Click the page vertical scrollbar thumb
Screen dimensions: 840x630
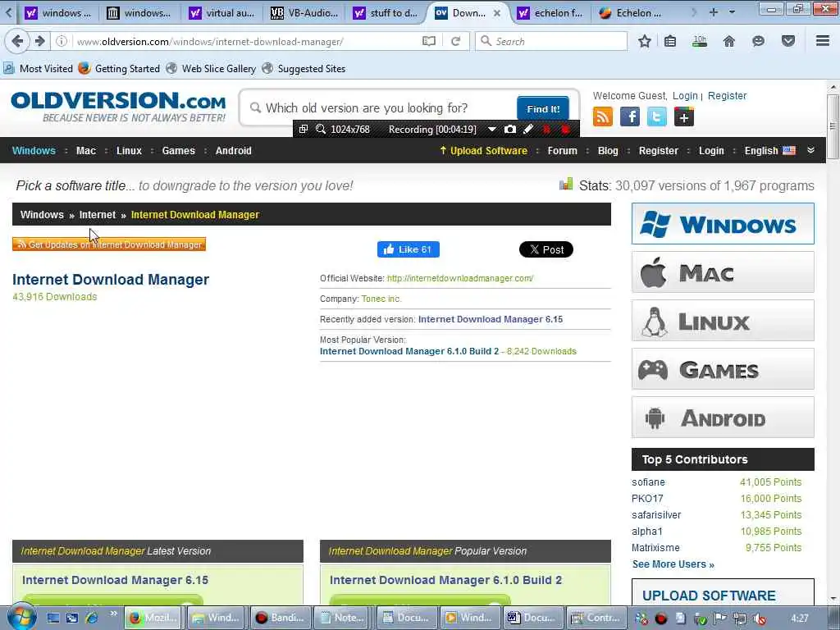pyautogui.click(x=833, y=126)
